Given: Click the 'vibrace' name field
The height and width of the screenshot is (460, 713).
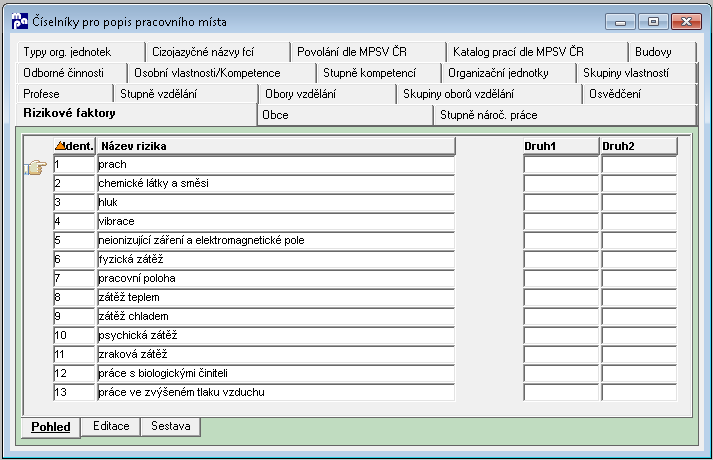Looking at the screenshot, I should tap(276, 221).
